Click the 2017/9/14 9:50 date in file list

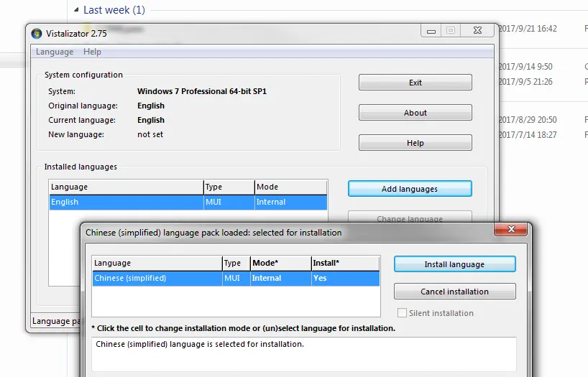point(525,67)
